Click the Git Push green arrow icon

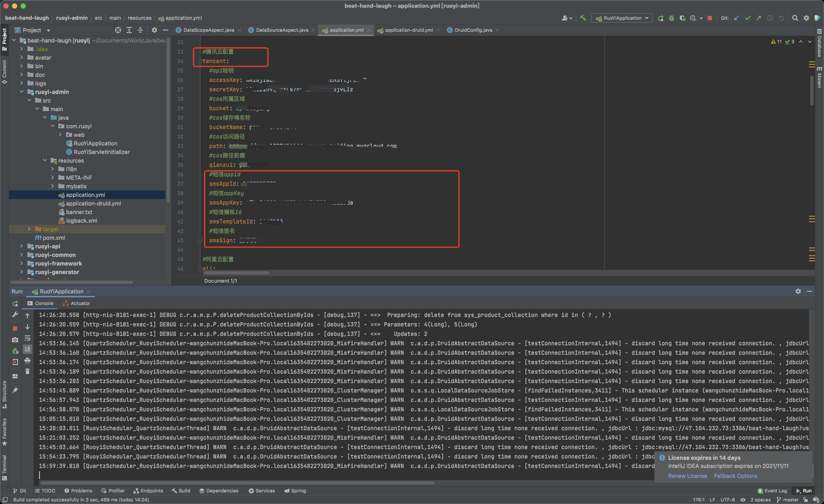pos(759,18)
